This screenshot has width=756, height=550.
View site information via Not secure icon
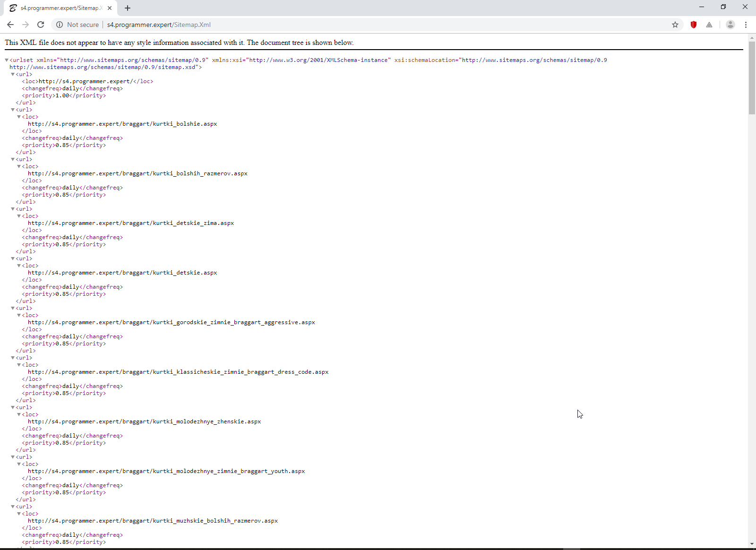60,25
